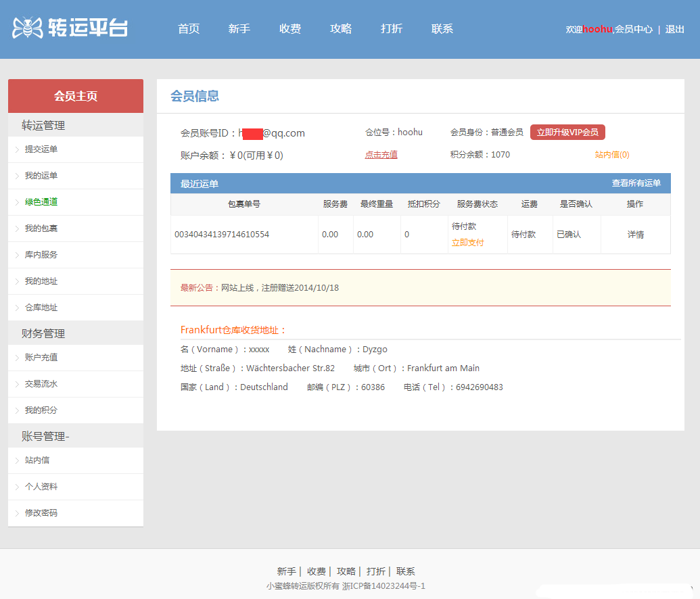700x599 pixels.
Task: Click the chevron beside 绿色通道
Action: pyautogui.click(x=17, y=202)
